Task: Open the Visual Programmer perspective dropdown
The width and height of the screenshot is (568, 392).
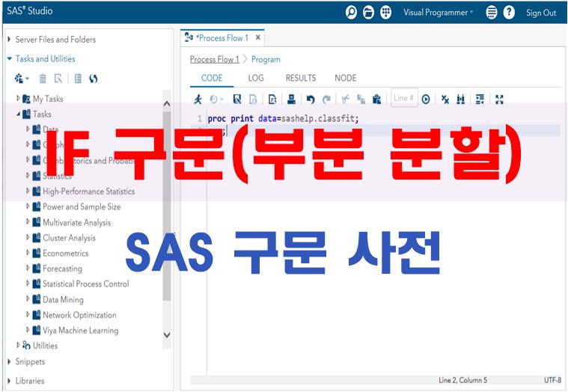Action: point(439,13)
